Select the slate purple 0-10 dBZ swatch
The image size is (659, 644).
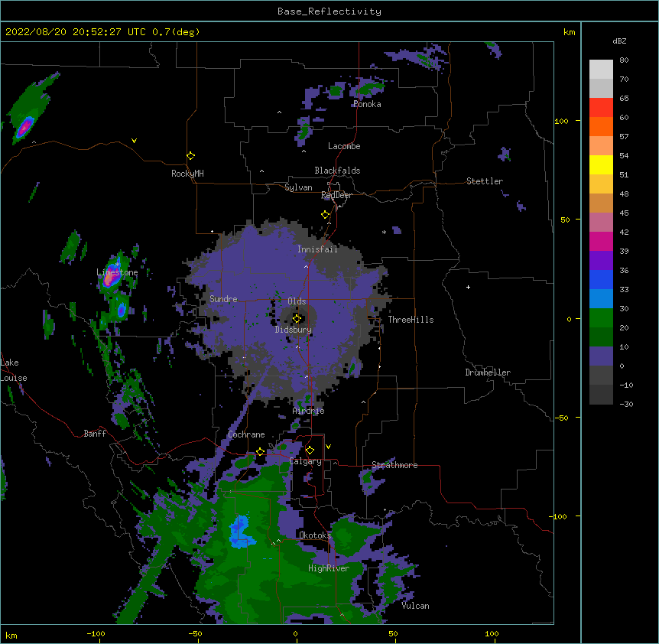tap(601, 356)
